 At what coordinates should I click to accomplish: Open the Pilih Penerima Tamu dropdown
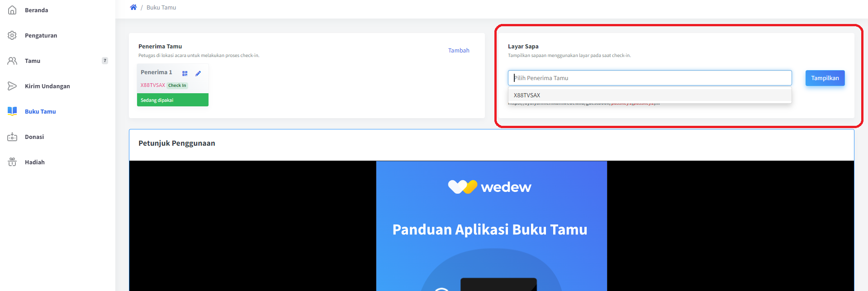650,78
